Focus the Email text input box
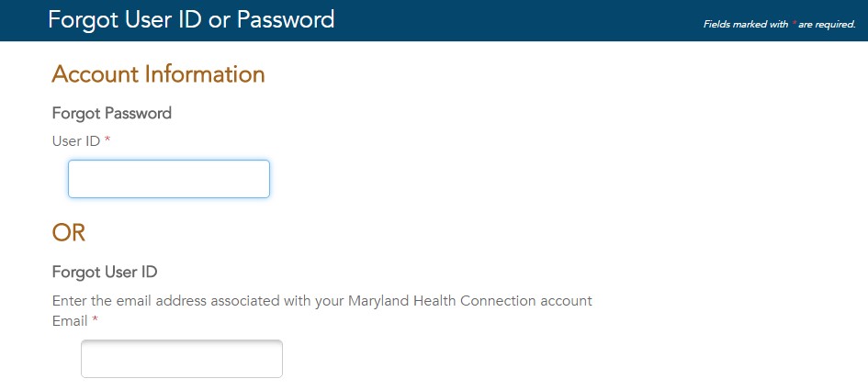Image resolution: width=868 pixels, height=390 pixels. click(x=182, y=359)
